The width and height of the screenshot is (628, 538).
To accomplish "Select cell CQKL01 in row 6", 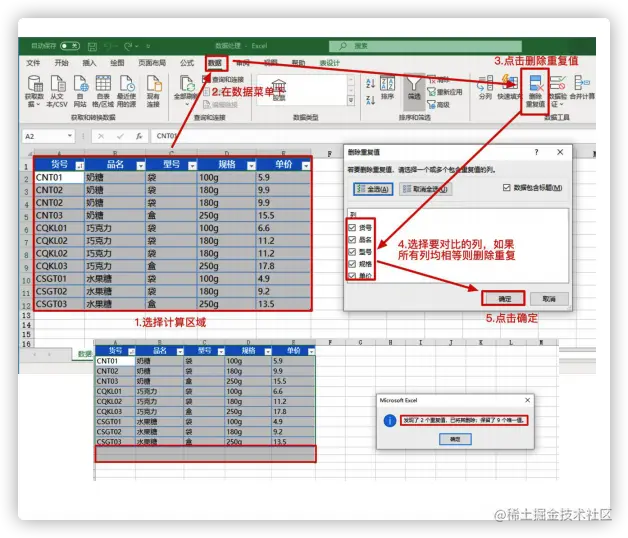I will [x=59, y=228].
